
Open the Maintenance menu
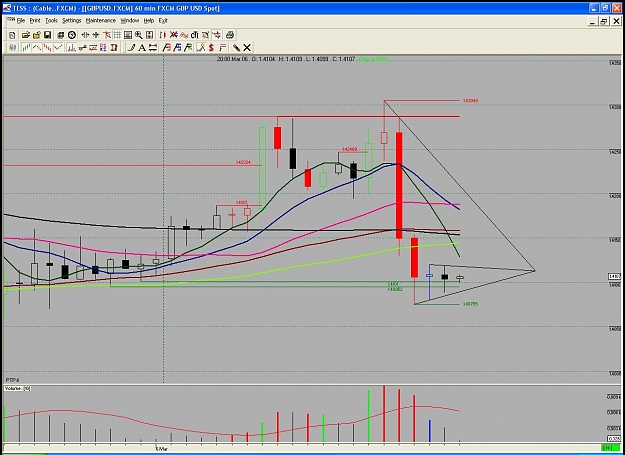pos(101,21)
